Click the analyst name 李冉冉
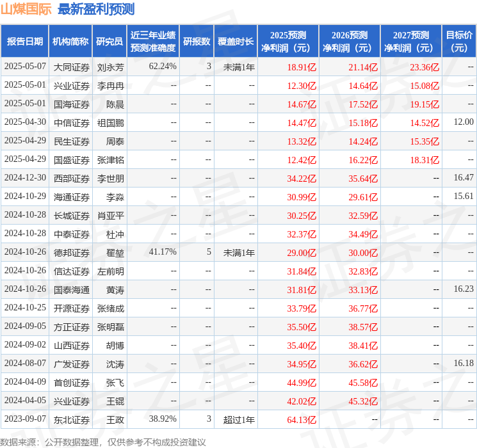Screen dimensions: 477x448 (111, 86)
